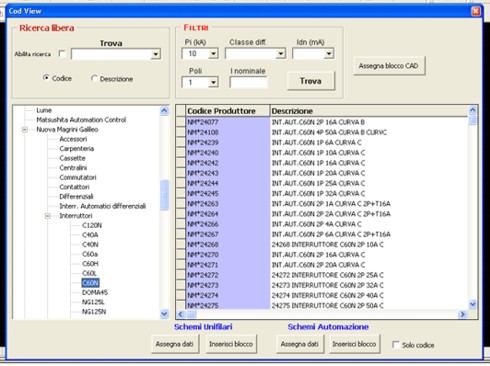Select C60H in the tree
The height and width of the screenshot is (366, 490).
(90, 264)
